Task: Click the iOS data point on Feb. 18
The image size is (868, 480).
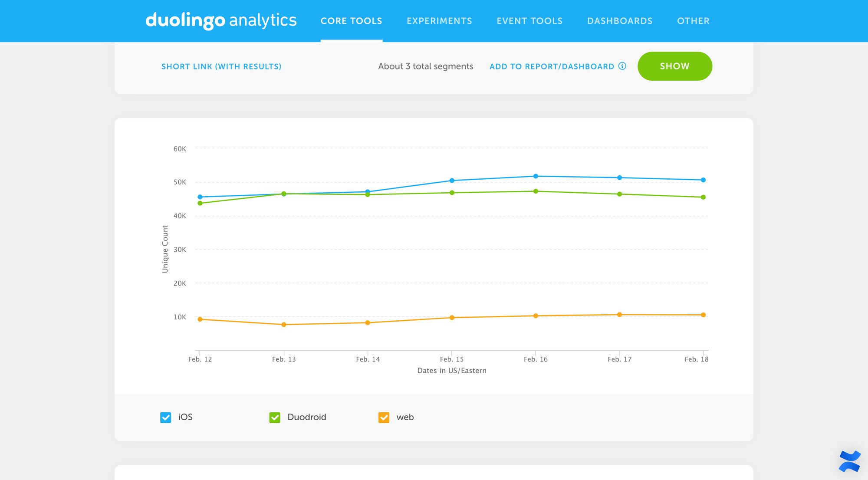Action: [703, 180]
